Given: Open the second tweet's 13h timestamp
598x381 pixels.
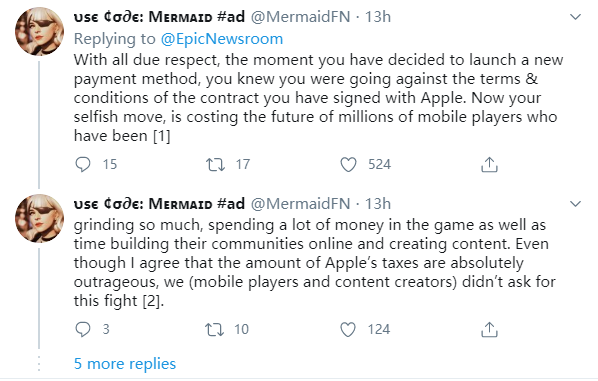Looking at the screenshot, I should pyautogui.click(x=378, y=204).
